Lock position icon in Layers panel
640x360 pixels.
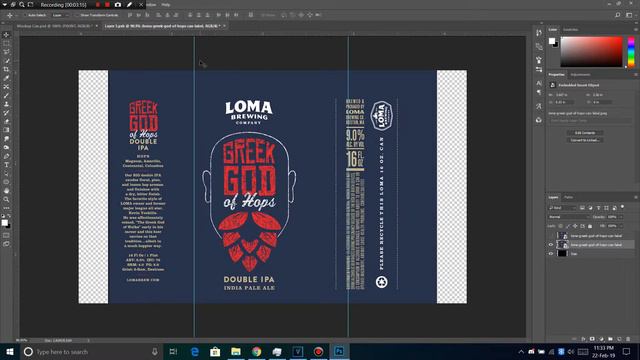click(575, 226)
